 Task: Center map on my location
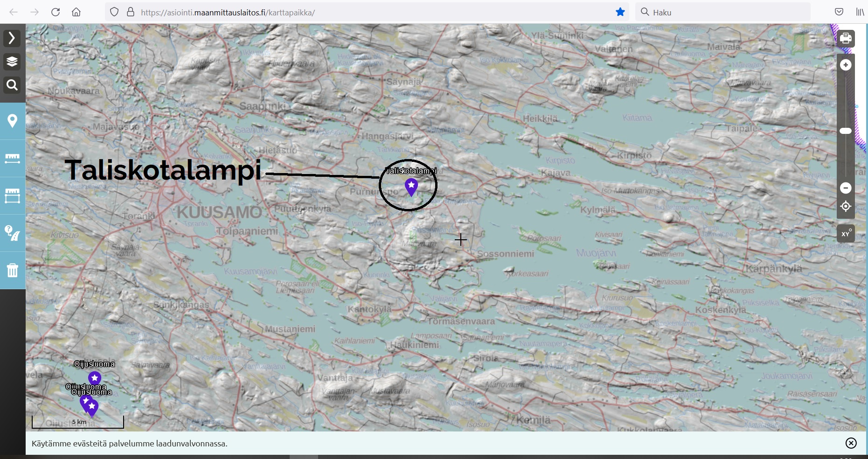[x=846, y=206]
